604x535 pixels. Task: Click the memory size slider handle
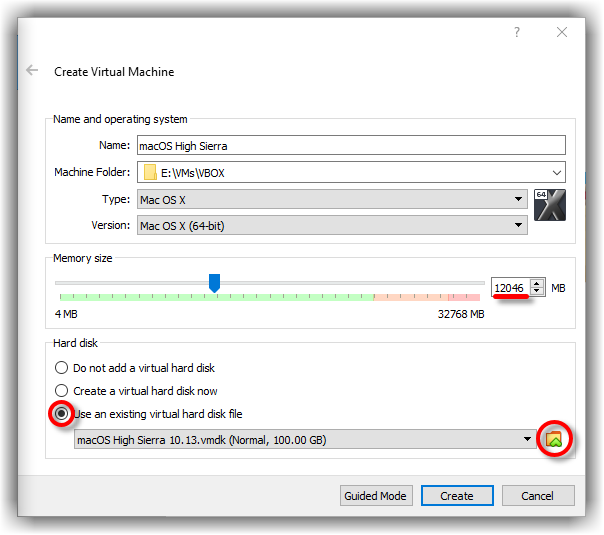pyautogui.click(x=214, y=284)
